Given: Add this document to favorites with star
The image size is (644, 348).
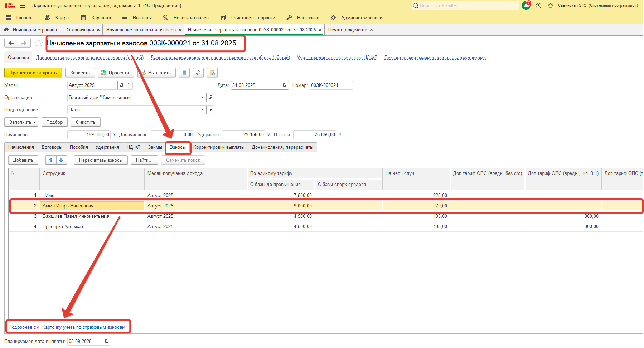Looking at the screenshot, I should click(x=39, y=43).
